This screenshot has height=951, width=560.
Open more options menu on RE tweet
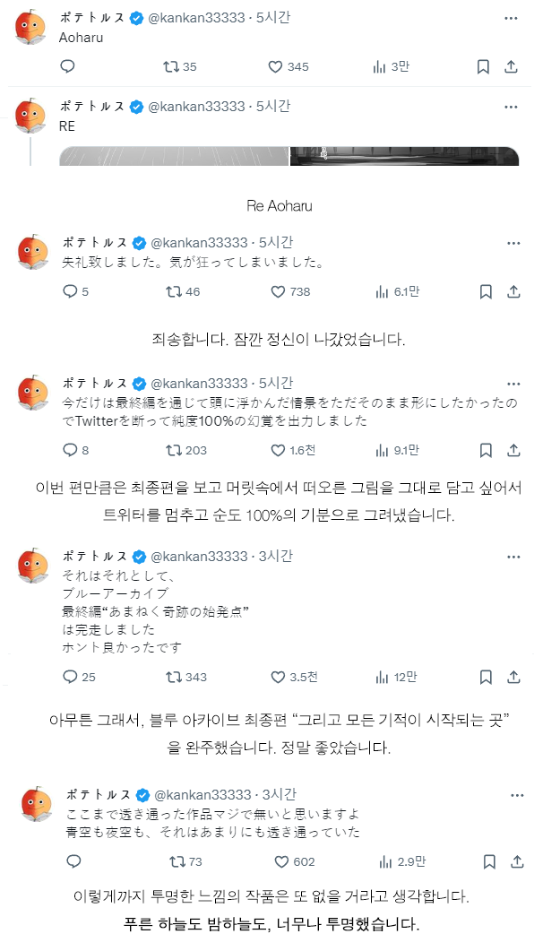[x=511, y=107]
